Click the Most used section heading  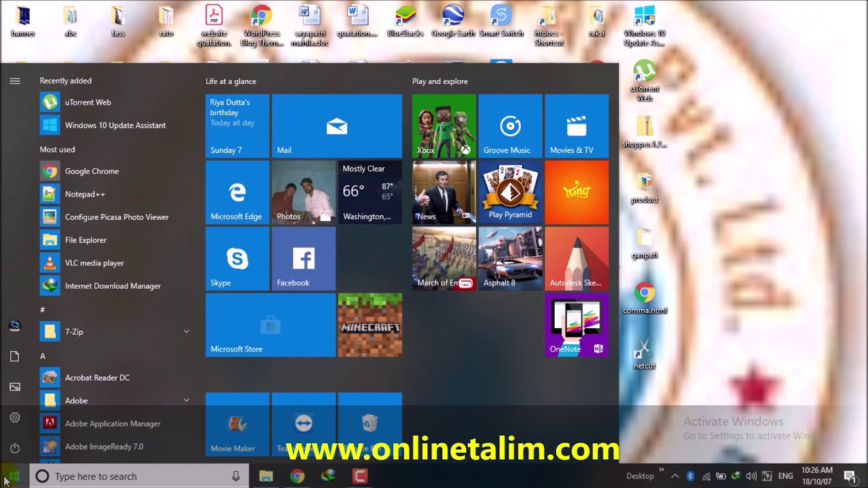[x=58, y=149]
